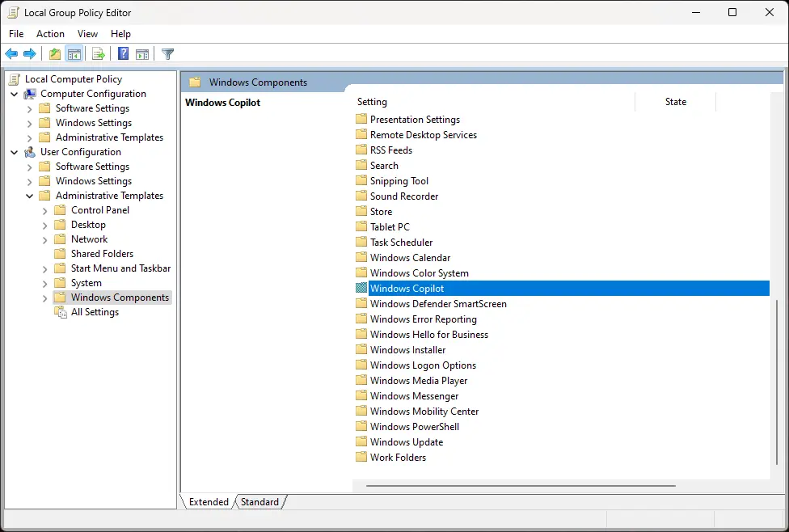Click the Tablet PC folder icon
Screen dimensions: 789x532
pyautogui.click(x=361, y=226)
